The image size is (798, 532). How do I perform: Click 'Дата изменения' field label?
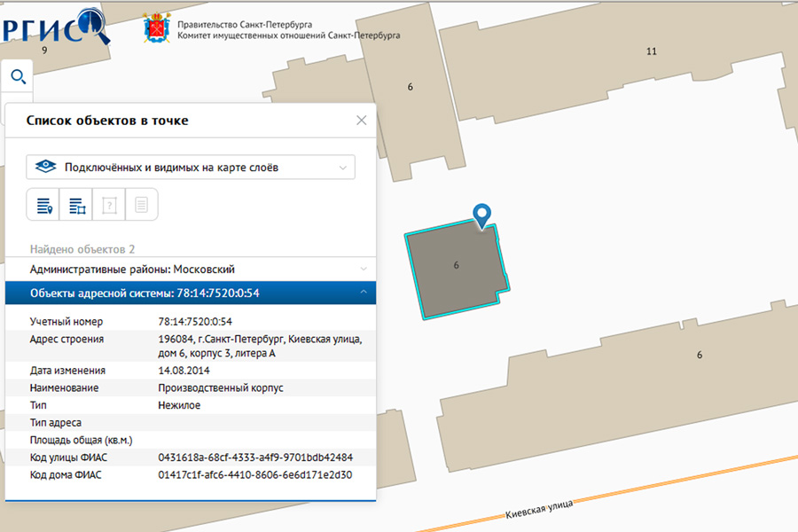67,371
